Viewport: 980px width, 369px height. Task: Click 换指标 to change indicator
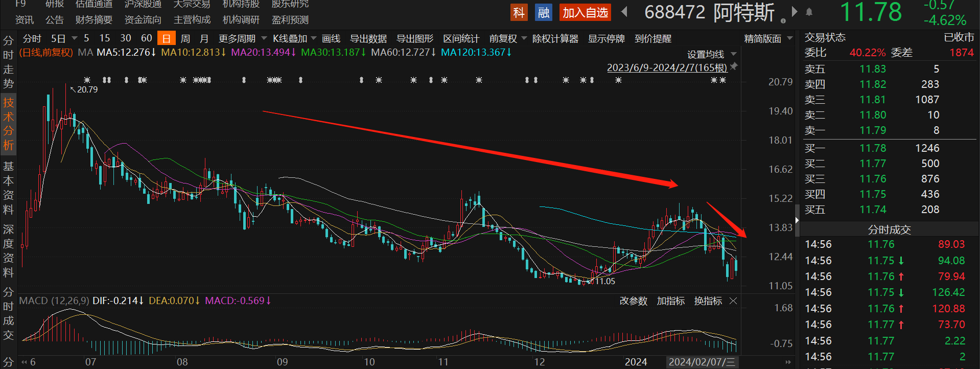(x=708, y=301)
